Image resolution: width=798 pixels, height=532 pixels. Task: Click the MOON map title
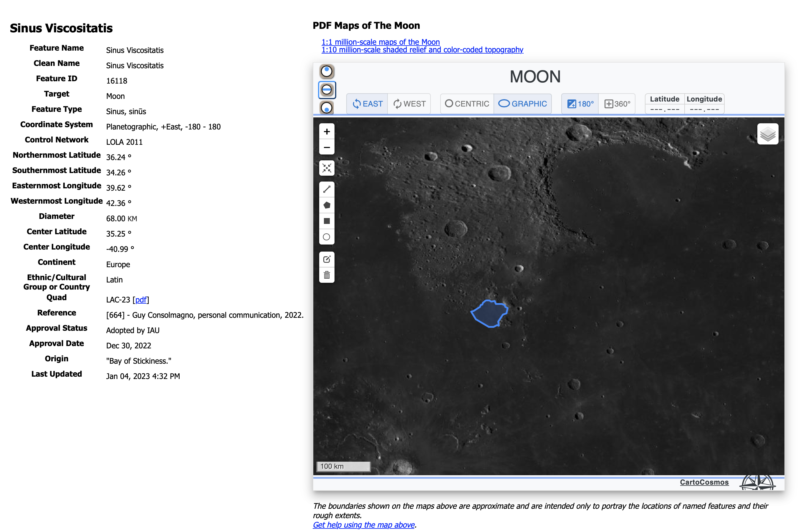pos(535,77)
